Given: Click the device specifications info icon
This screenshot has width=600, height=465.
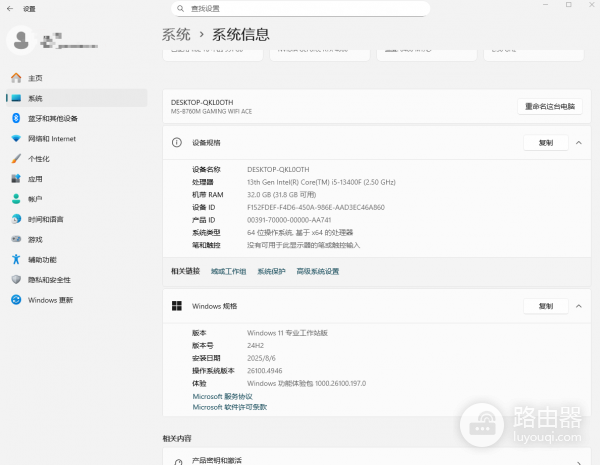Looking at the screenshot, I should pos(177,143).
